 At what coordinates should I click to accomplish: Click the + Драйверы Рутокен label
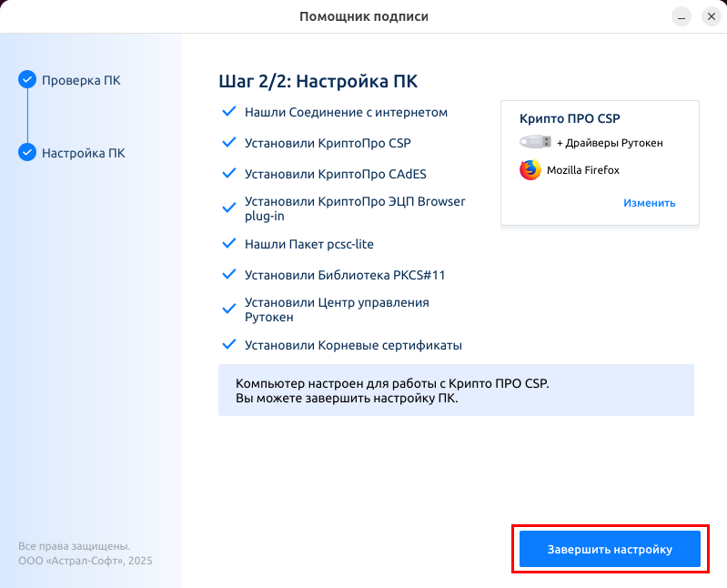pyautogui.click(x=610, y=143)
